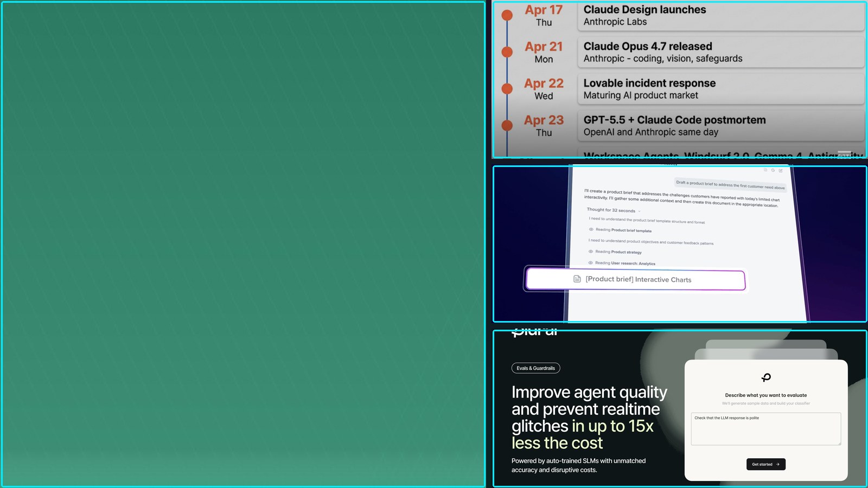Click the 'Apr 22' date label
This screenshot has width=868, height=488.
click(x=544, y=84)
